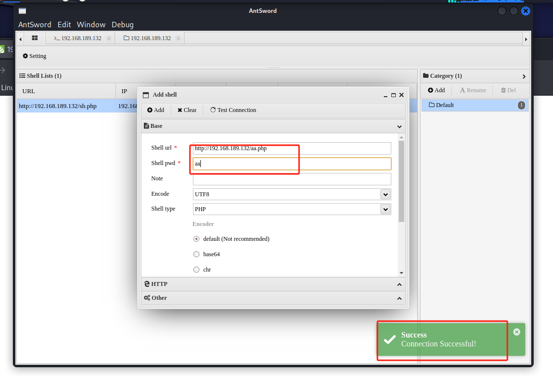Image resolution: width=553 pixels, height=392 pixels.
Task: Close the AntSword window
Action: point(526,11)
